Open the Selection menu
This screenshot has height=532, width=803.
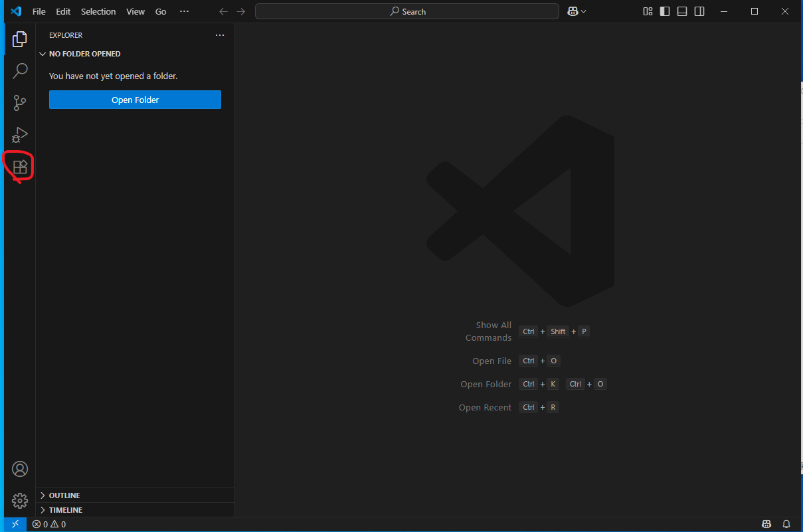(x=98, y=11)
